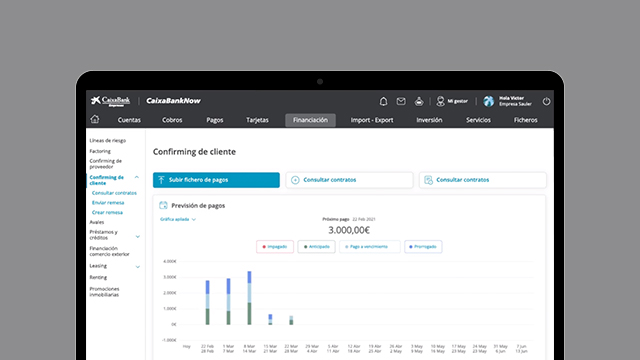
Task: Click the document icon in right Consultar contratos
Action: [428, 180]
